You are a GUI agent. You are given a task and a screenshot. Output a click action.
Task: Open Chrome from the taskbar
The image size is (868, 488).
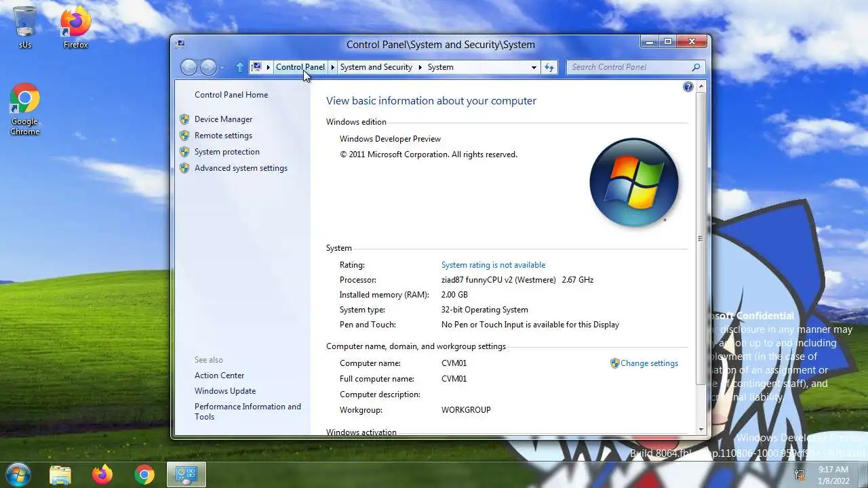tap(144, 475)
